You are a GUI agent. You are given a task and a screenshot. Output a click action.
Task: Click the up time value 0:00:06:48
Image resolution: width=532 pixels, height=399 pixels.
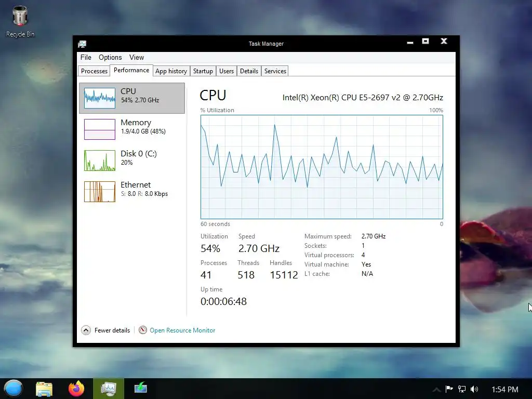[x=223, y=301]
